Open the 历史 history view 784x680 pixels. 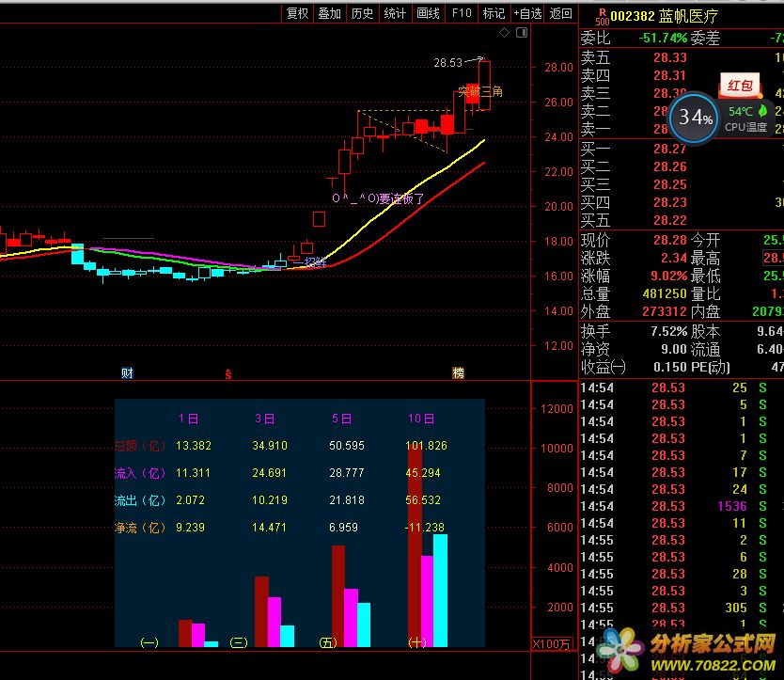point(362,13)
